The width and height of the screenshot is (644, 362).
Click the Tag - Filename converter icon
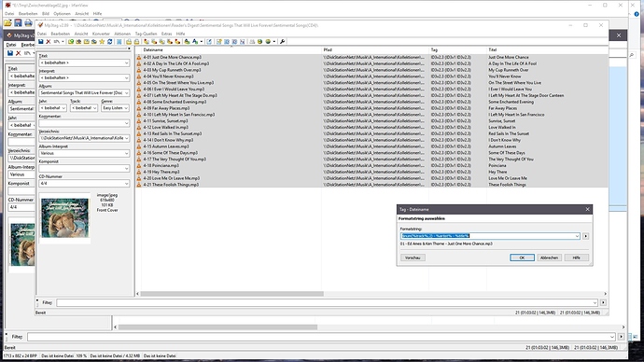pyautogui.click(x=147, y=41)
